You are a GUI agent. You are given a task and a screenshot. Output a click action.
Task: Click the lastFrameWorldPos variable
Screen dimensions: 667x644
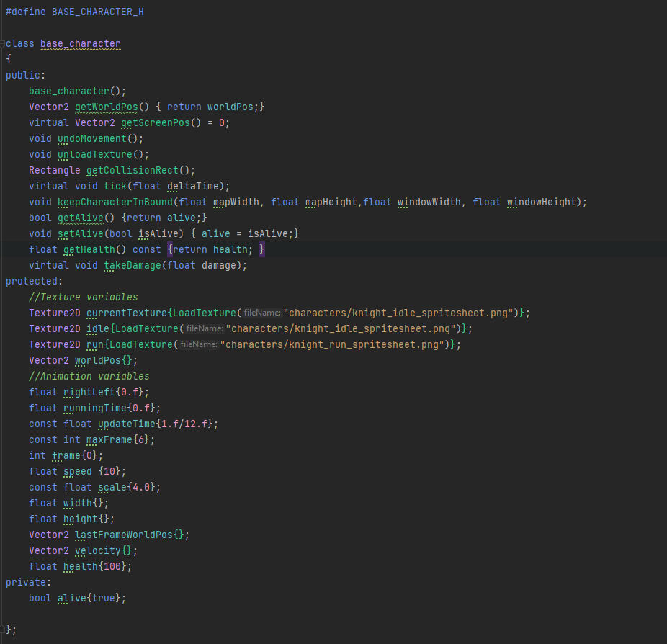123,535
